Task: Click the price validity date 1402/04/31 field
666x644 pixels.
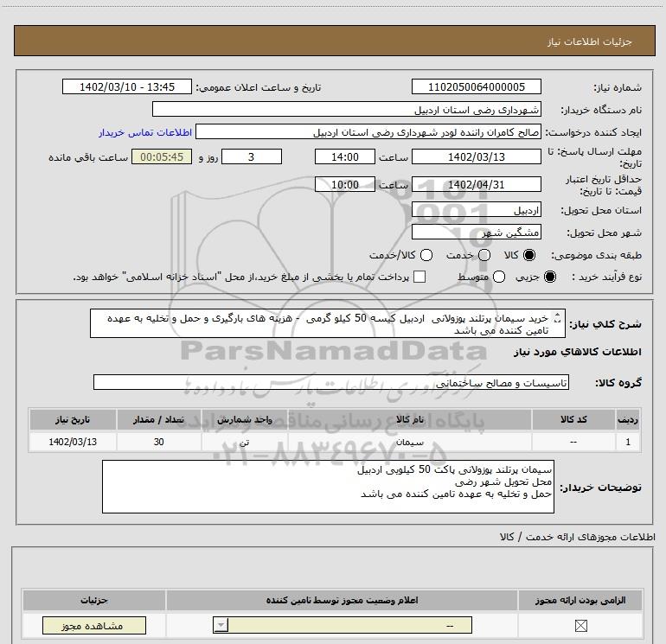Action: click(476, 184)
